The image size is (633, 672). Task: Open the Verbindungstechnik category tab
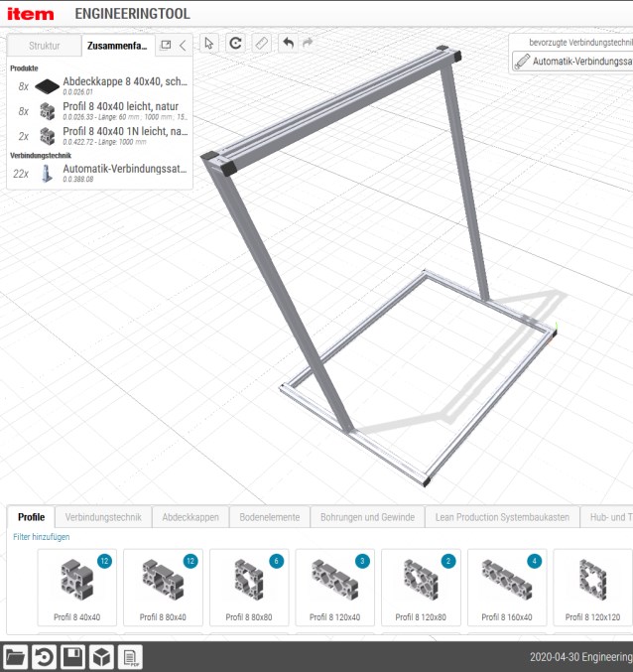pyautogui.click(x=103, y=517)
